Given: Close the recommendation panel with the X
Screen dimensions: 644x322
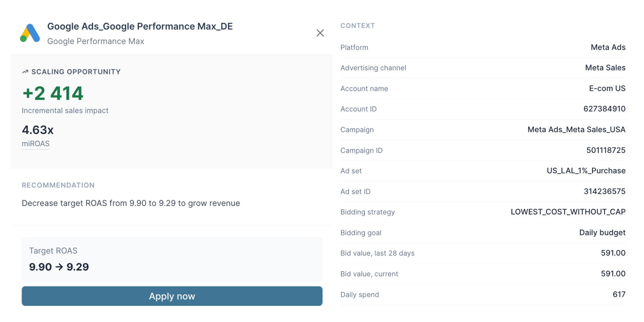Looking at the screenshot, I should [320, 33].
